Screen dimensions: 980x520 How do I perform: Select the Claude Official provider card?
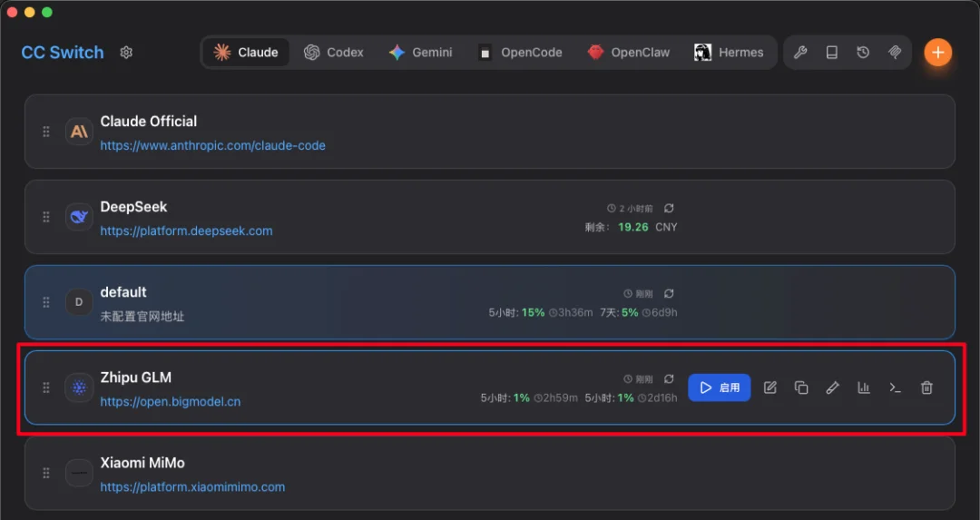[544, 132]
